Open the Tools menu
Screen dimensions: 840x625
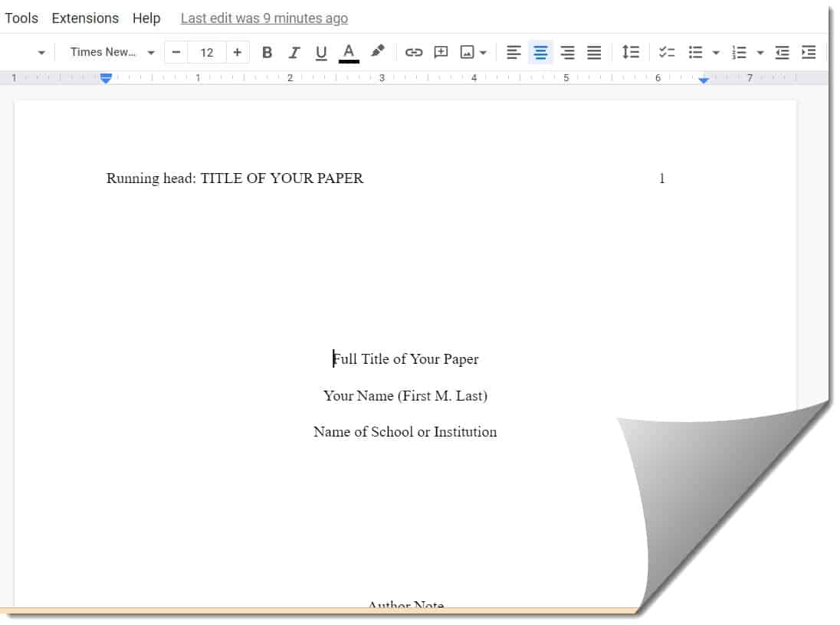(21, 18)
